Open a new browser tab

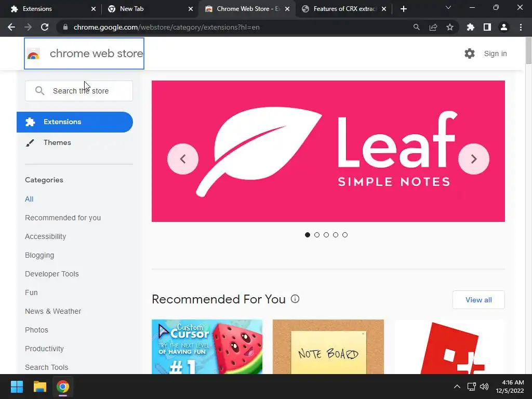point(403,9)
